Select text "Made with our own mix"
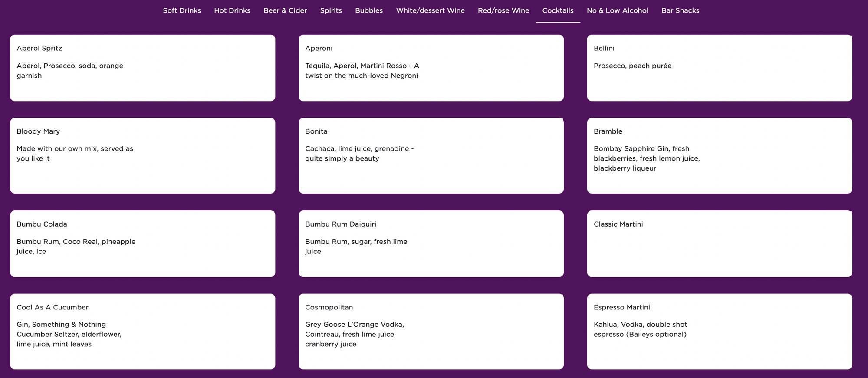 point(56,148)
